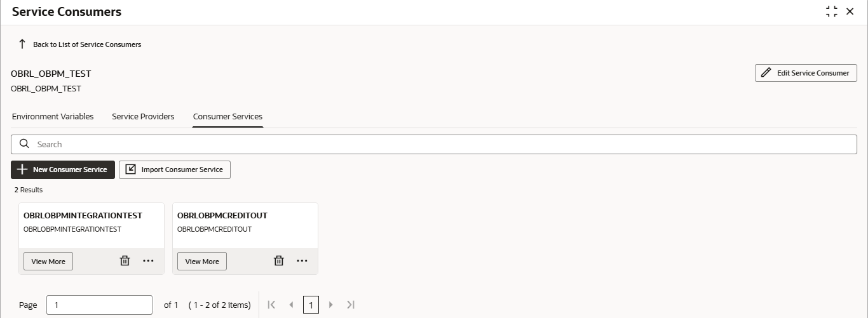
Task: Jump to first page of results
Action: pos(271,305)
